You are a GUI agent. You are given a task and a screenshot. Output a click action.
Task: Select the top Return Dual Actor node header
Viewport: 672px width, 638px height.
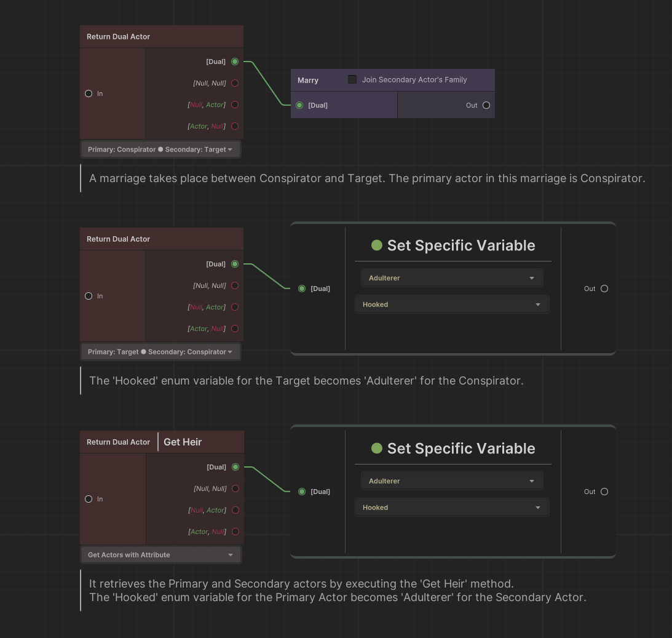[x=119, y=36]
